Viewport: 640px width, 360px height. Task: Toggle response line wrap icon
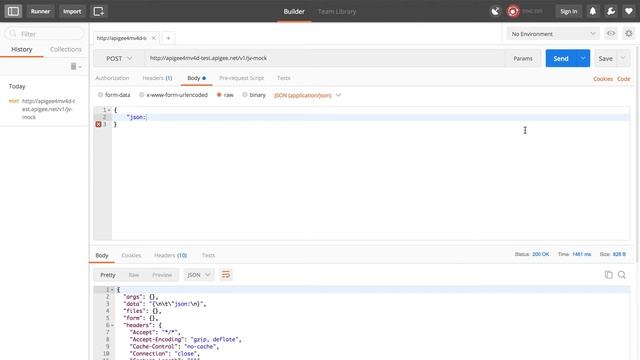coord(226,275)
